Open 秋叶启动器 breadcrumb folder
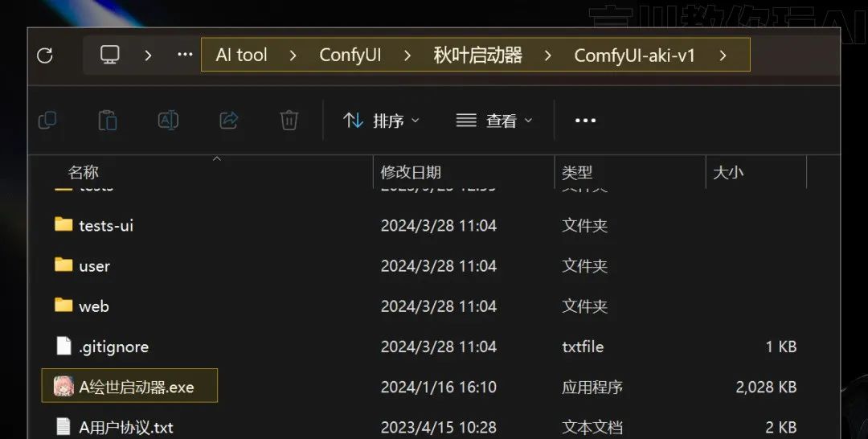868x439 pixels. click(477, 55)
